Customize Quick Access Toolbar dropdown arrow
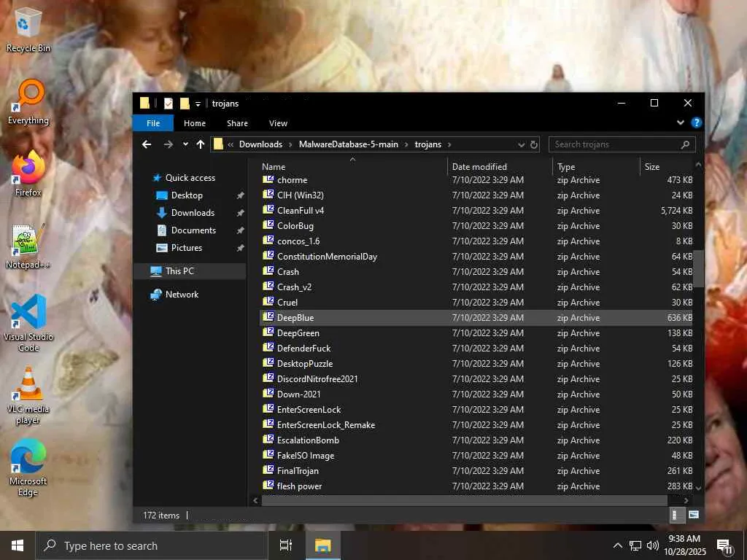This screenshot has width=747, height=560. (198, 104)
